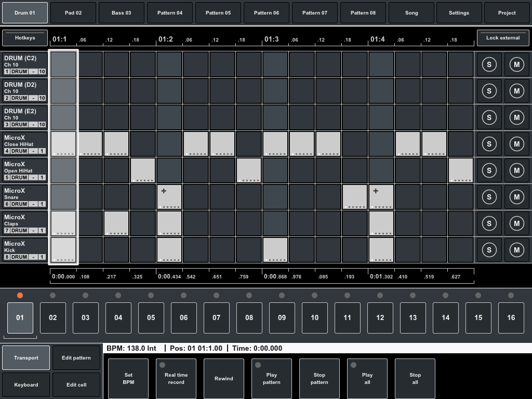Screen dimensions: 532x399
Task: Open the Settings tab
Action: pos(459,12)
